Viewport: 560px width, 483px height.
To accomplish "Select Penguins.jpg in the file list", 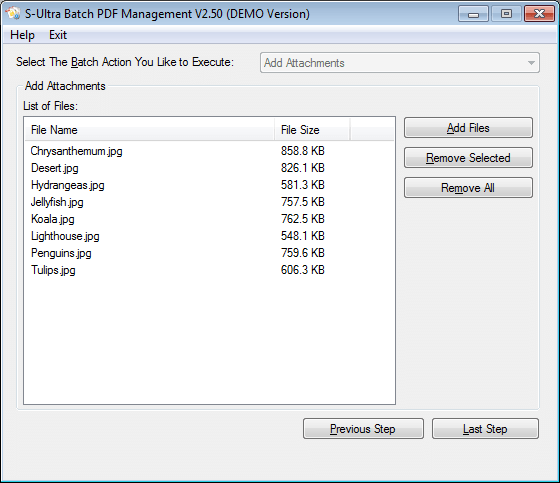I will click(61, 253).
